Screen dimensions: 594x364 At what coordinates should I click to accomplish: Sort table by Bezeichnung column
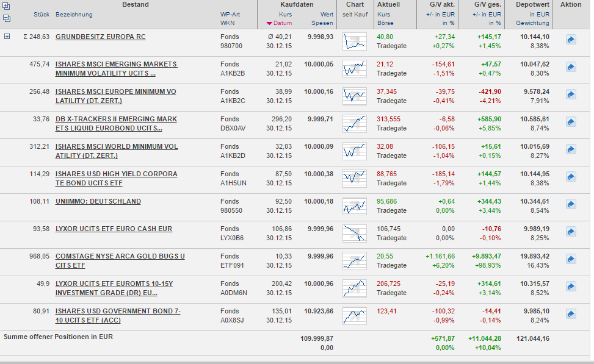click(74, 14)
